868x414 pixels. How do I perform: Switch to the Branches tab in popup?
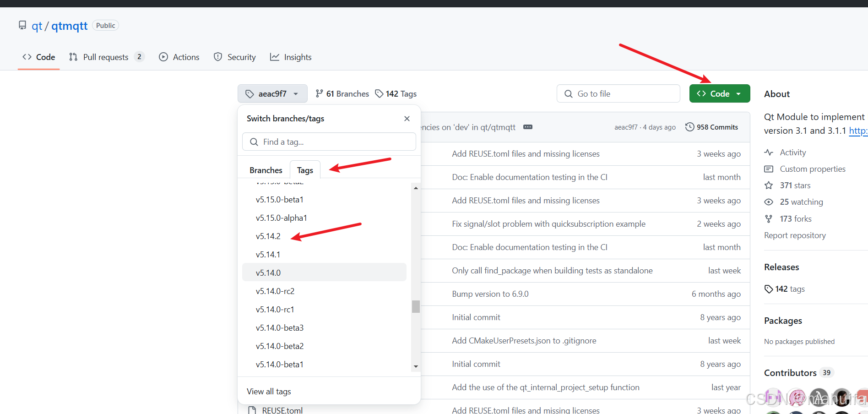[x=266, y=170]
